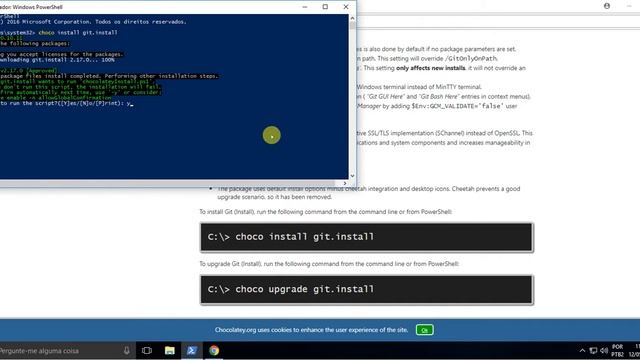This screenshot has width=640, height=360.
Task: Close the PowerShell window
Action: [x=346, y=7]
